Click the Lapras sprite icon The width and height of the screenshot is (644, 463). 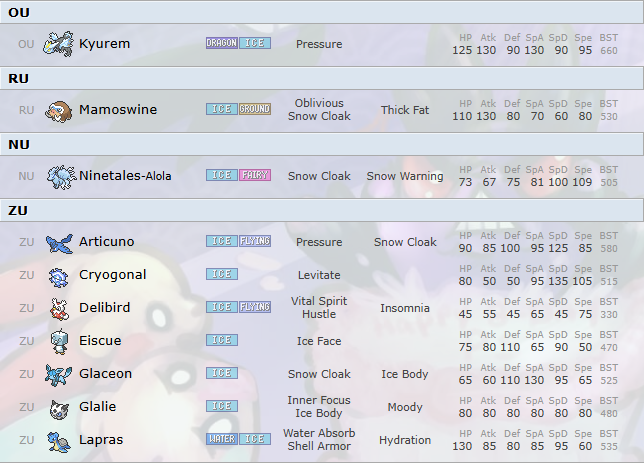pyautogui.click(x=59, y=442)
